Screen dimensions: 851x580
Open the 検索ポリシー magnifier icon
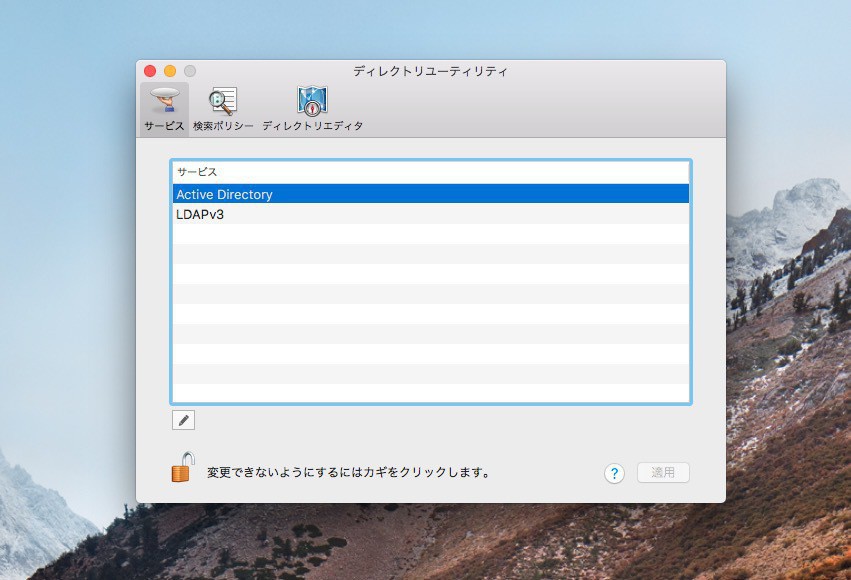pyautogui.click(x=222, y=101)
